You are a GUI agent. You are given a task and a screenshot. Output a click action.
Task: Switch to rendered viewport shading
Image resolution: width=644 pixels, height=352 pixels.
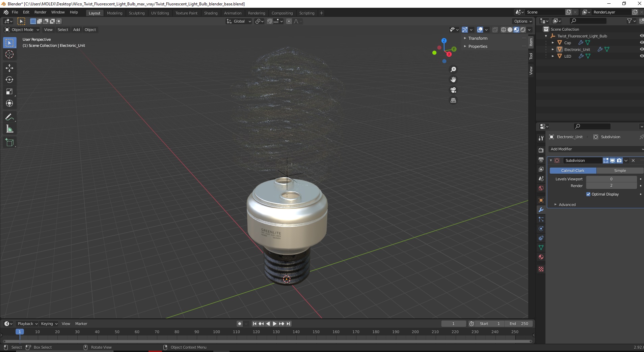tap(523, 30)
